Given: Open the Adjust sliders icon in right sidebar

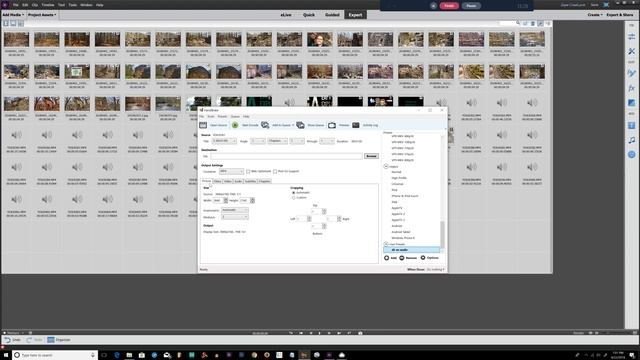Looking at the screenshot, I should 631,37.
